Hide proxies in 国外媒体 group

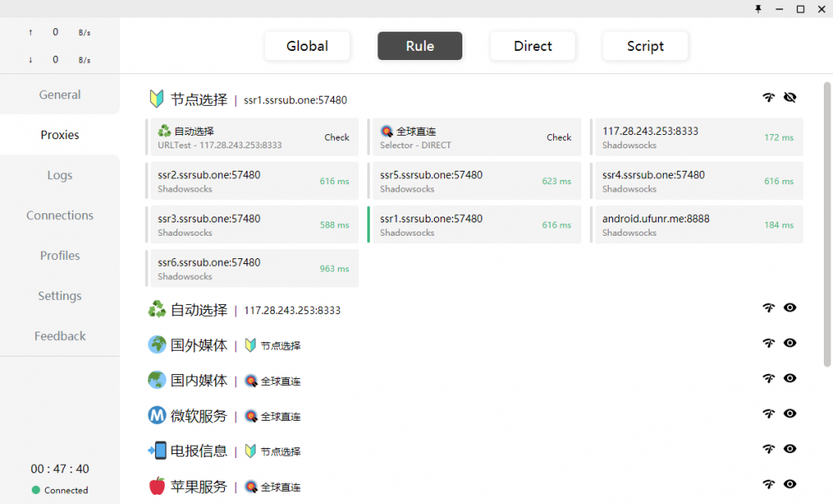tap(790, 343)
